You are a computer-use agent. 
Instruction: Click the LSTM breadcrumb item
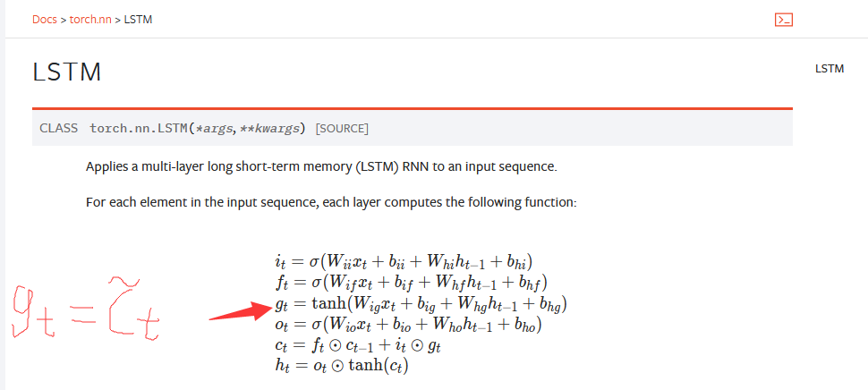click(138, 19)
